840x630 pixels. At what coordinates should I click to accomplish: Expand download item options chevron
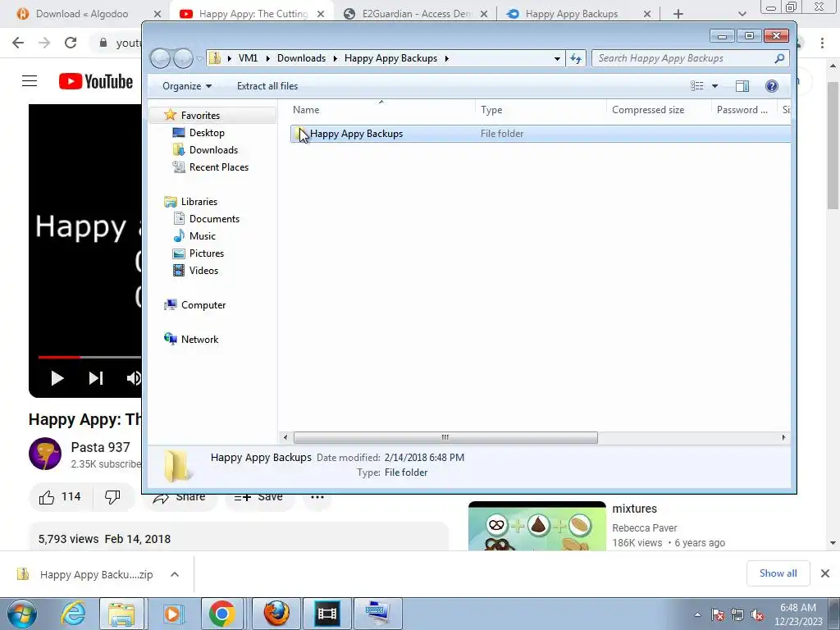(175, 574)
